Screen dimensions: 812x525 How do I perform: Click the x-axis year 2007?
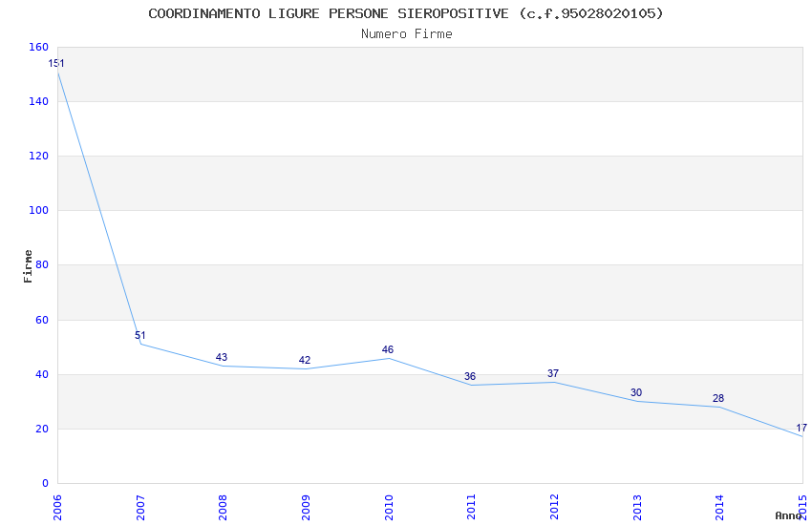[x=140, y=508]
